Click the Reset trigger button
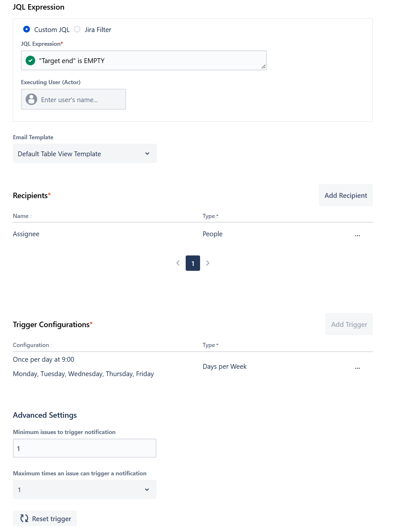404x532 pixels. (44, 518)
